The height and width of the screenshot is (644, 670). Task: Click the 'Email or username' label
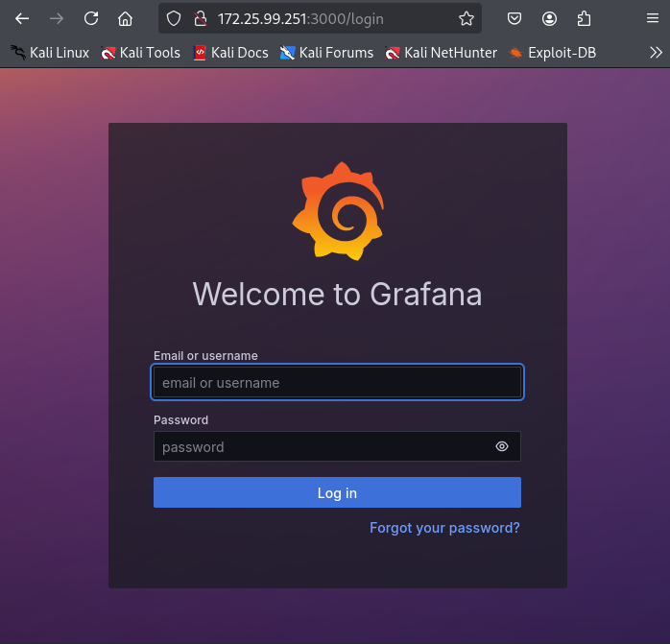click(x=205, y=355)
